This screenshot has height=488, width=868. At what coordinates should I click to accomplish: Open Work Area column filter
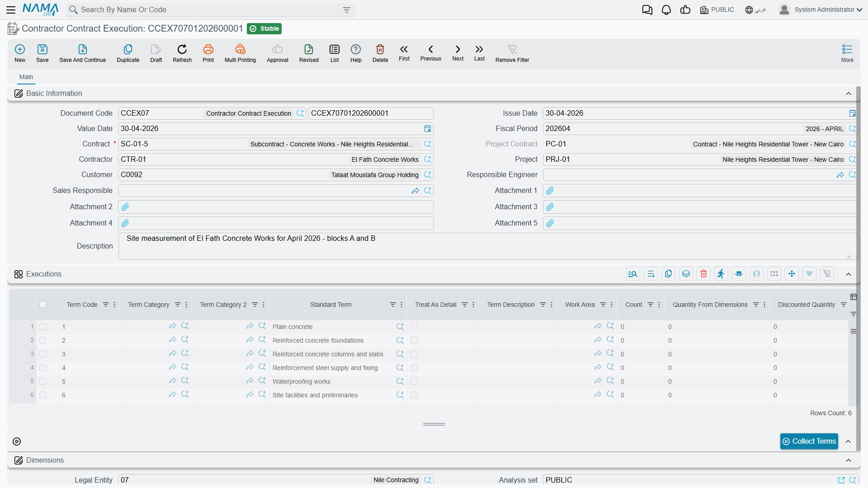tap(603, 305)
